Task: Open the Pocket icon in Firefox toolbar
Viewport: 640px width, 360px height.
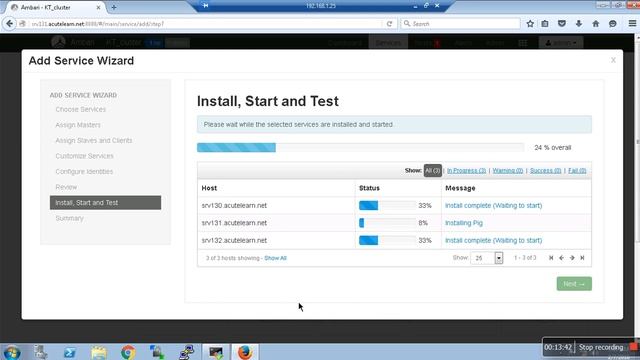Action: [562, 24]
